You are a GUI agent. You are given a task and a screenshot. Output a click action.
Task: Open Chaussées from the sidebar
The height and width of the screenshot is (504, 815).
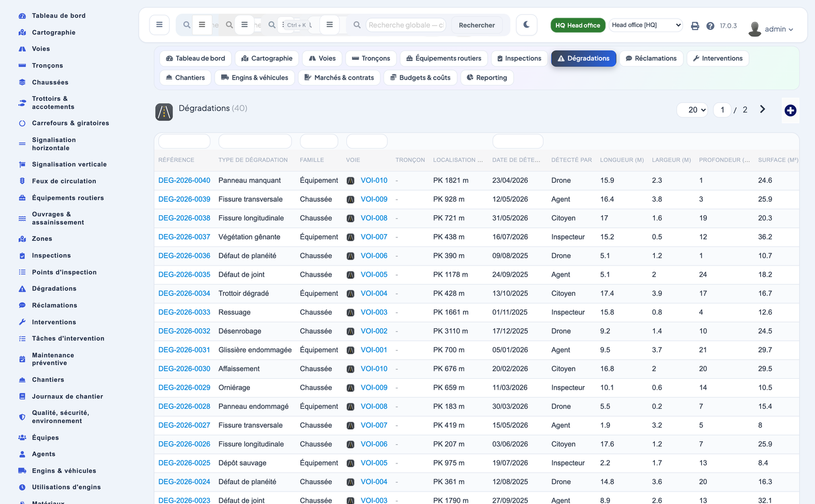pyautogui.click(x=50, y=82)
